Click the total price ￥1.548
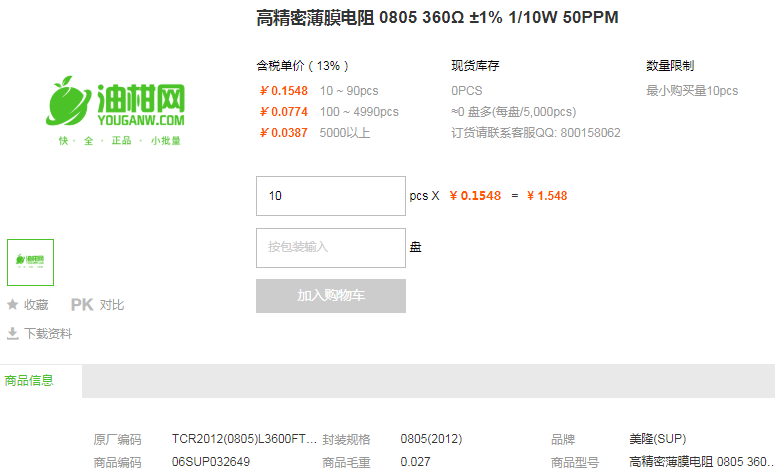 (x=547, y=196)
